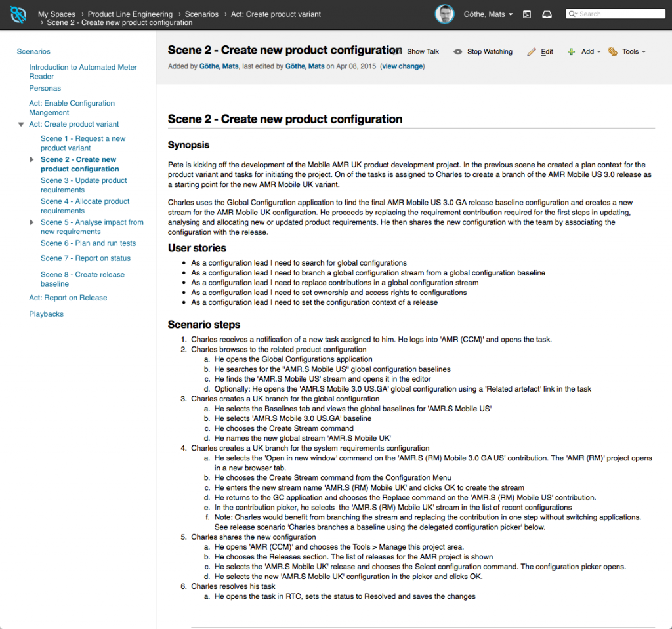
Task: Click bullet about searching for global configurations
Action: point(299,263)
